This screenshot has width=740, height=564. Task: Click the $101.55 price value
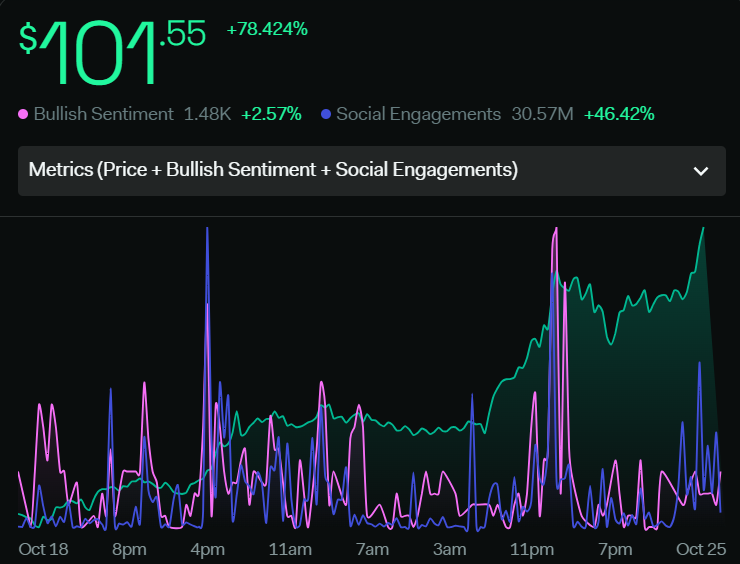point(112,52)
